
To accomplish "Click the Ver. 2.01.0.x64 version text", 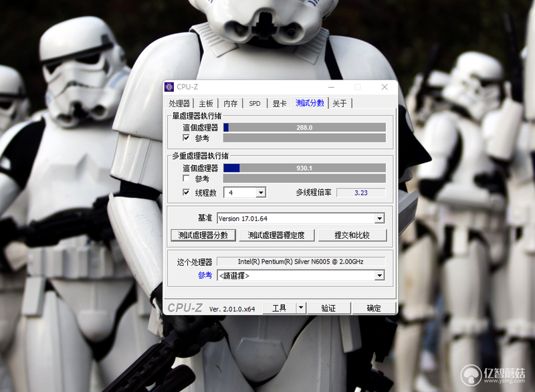I will (232, 309).
